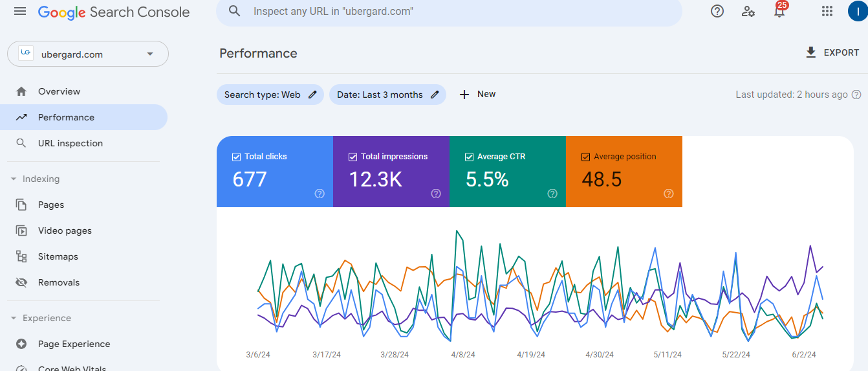Collapse the Experience section
The width and height of the screenshot is (868, 371).
click(x=14, y=319)
